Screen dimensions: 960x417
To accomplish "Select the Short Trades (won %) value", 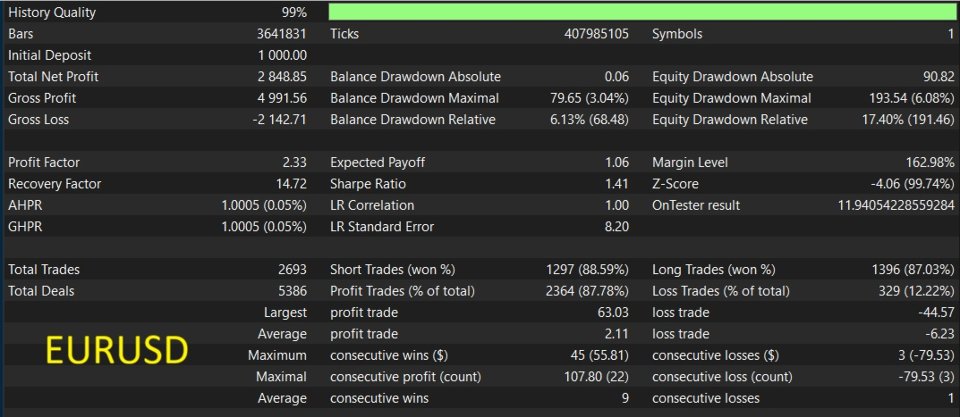I will click(587, 269).
